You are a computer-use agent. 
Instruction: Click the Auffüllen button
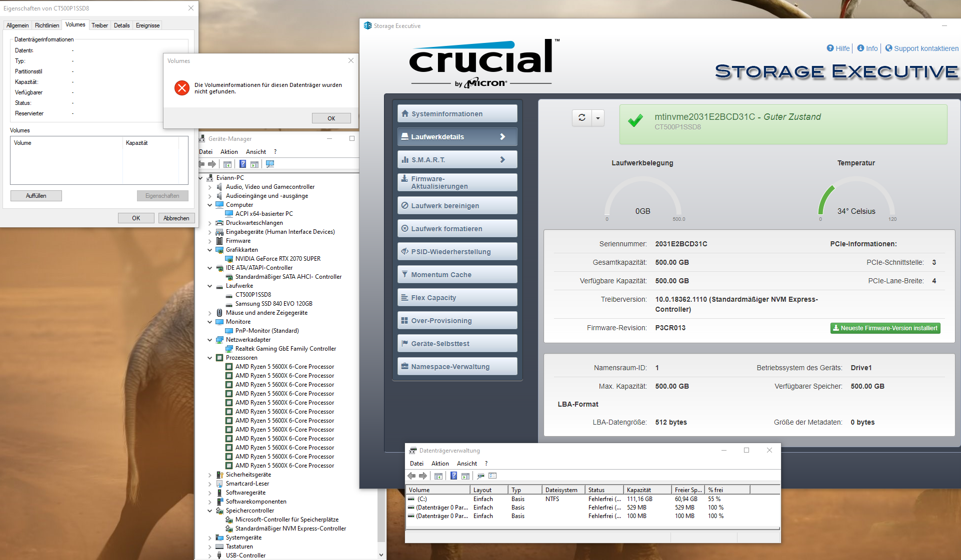36,196
